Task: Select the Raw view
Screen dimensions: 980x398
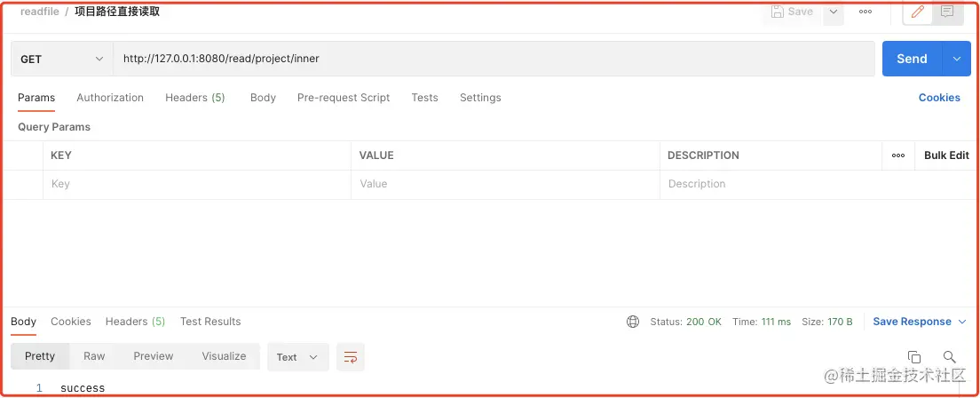Action: click(94, 356)
